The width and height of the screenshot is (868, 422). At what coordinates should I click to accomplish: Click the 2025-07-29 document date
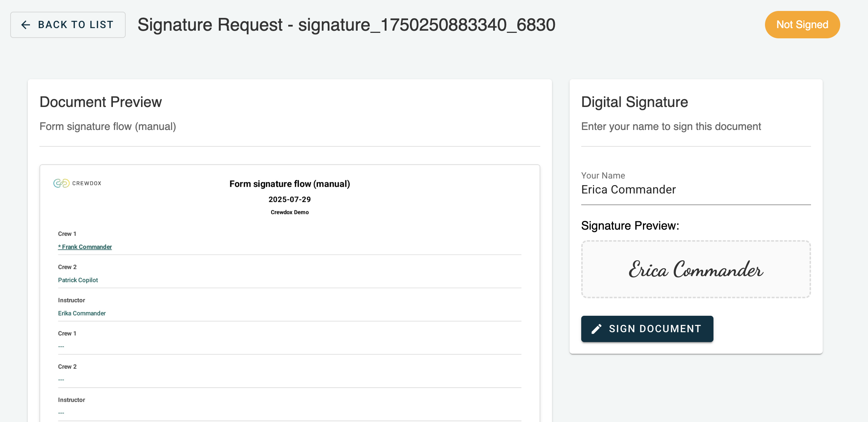289,200
